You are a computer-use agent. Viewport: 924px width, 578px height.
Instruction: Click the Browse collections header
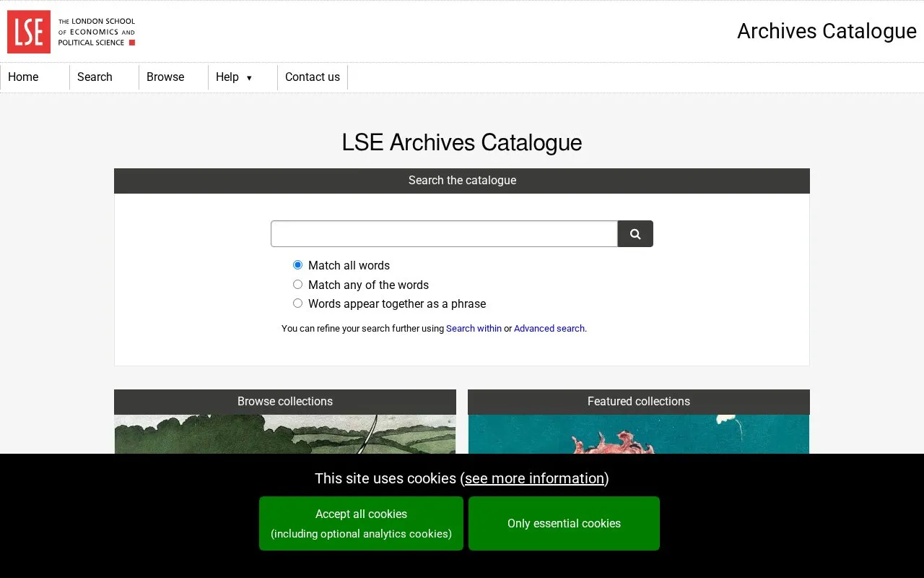pos(285,402)
